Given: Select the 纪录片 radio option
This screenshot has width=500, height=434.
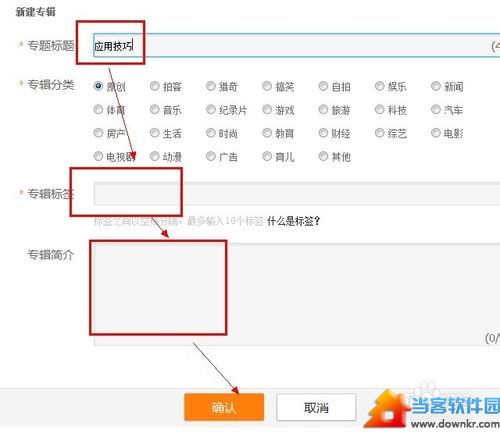Looking at the screenshot, I should click(x=211, y=109).
